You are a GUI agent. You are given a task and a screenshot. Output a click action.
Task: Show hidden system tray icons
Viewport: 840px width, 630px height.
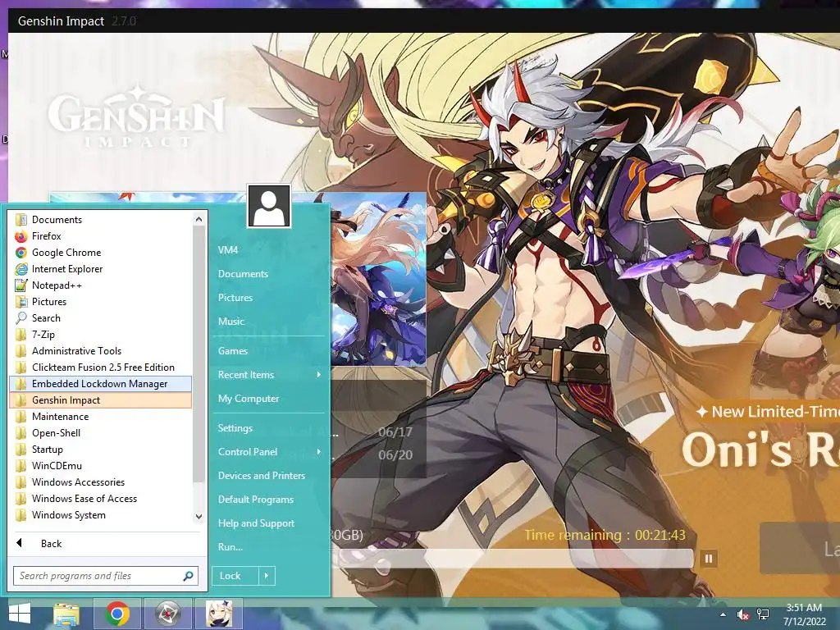click(x=724, y=614)
